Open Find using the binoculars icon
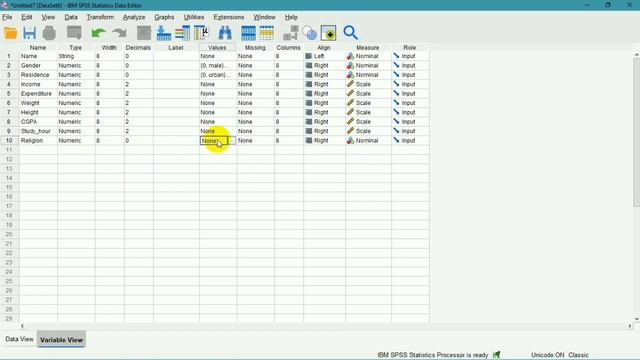The width and height of the screenshot is (640, 360). tap(225, 33)
